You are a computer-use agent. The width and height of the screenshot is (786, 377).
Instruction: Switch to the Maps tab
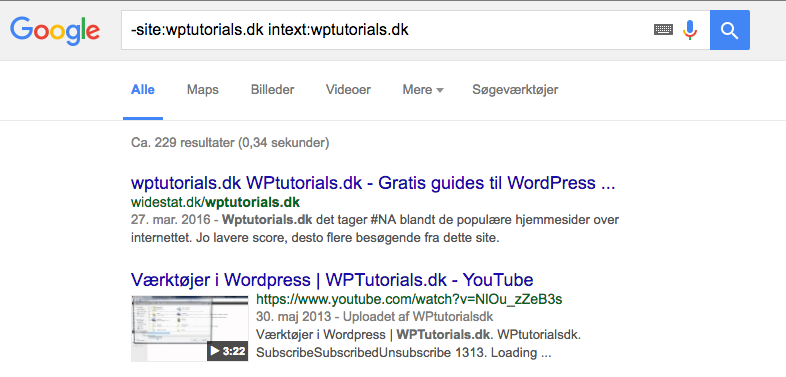[x=203, y=90]
